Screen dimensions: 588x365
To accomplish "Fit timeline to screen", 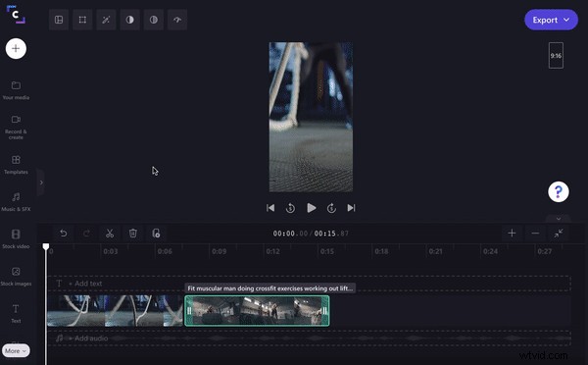I will coord(559,234).
